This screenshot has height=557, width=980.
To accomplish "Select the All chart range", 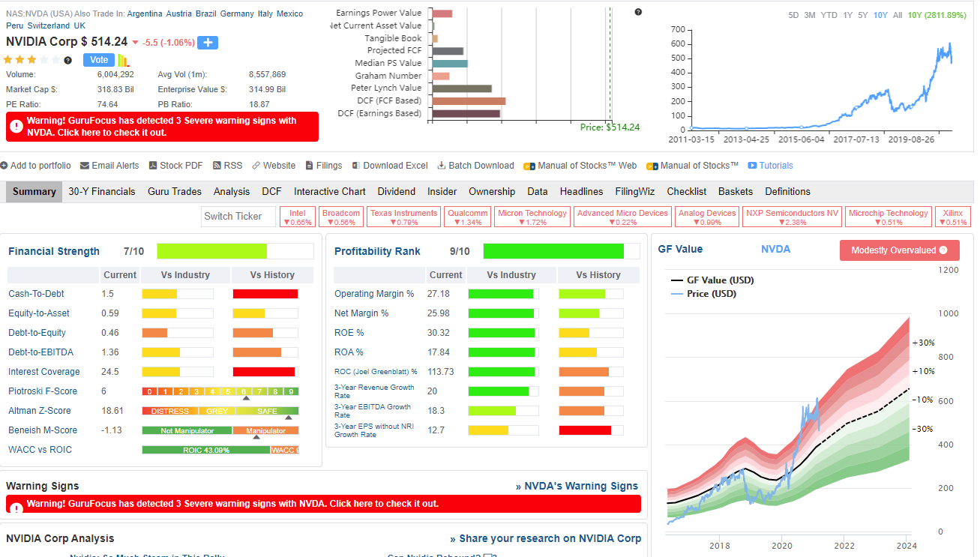I will pyautogui.click(x=898, y=15).
